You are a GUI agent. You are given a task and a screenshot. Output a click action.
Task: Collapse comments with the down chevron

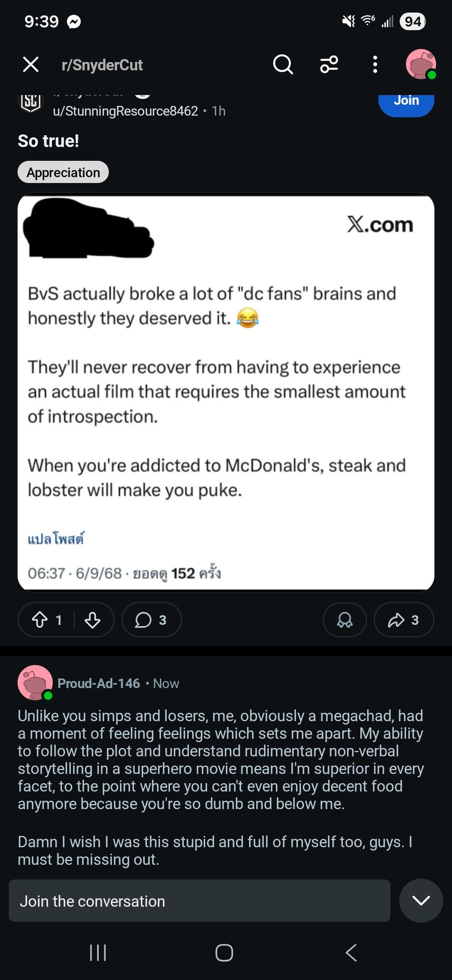click(421, 900)
